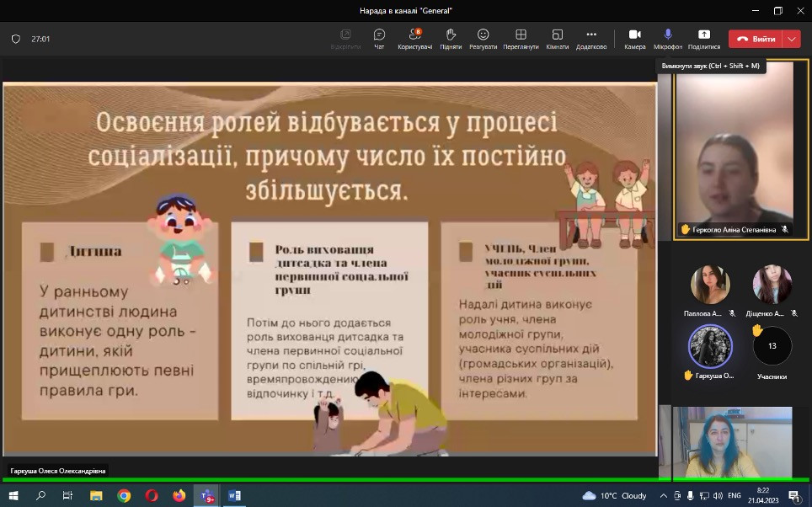Raise hand with Підняти button

[x=451, y=39]
